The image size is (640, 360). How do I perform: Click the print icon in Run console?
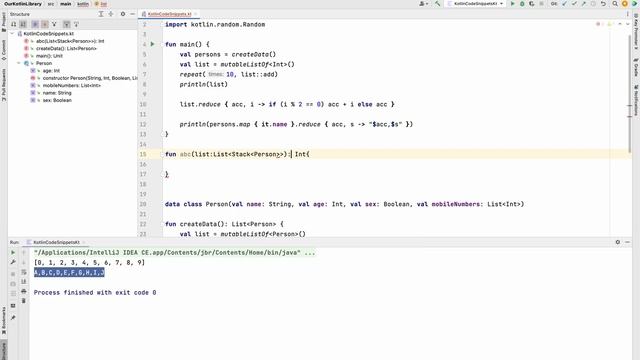tap(24, 291)
